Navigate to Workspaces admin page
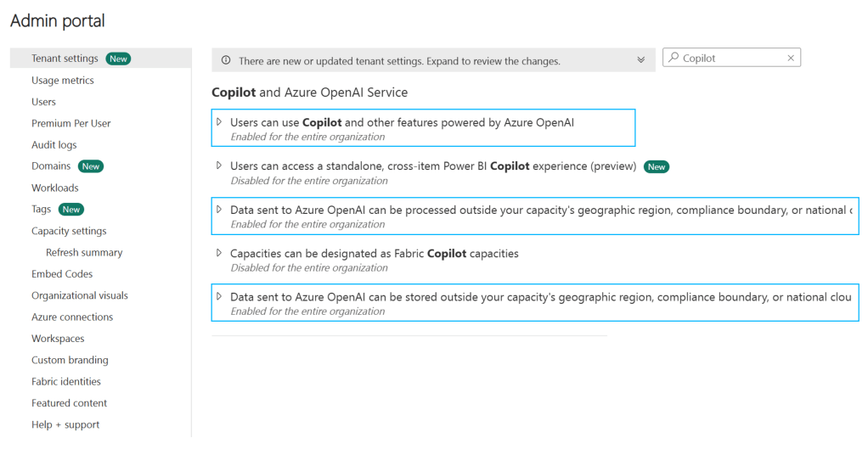 pyautogui.click(x=58, y=339)
